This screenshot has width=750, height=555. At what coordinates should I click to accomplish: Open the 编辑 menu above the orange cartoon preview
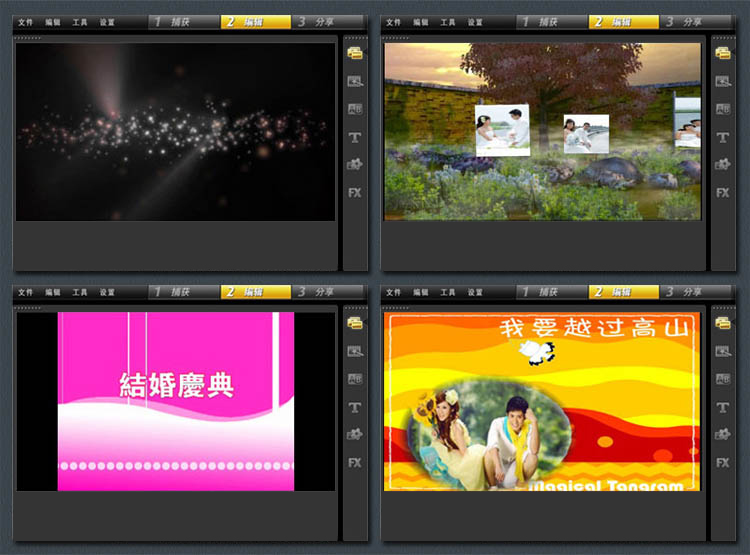[420, 292]
